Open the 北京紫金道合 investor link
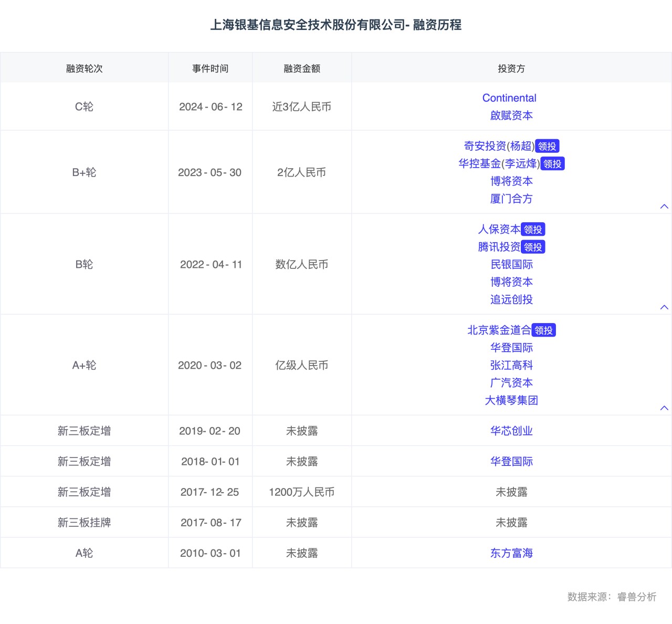The image size is (672, 624). [x=499, y=330]
